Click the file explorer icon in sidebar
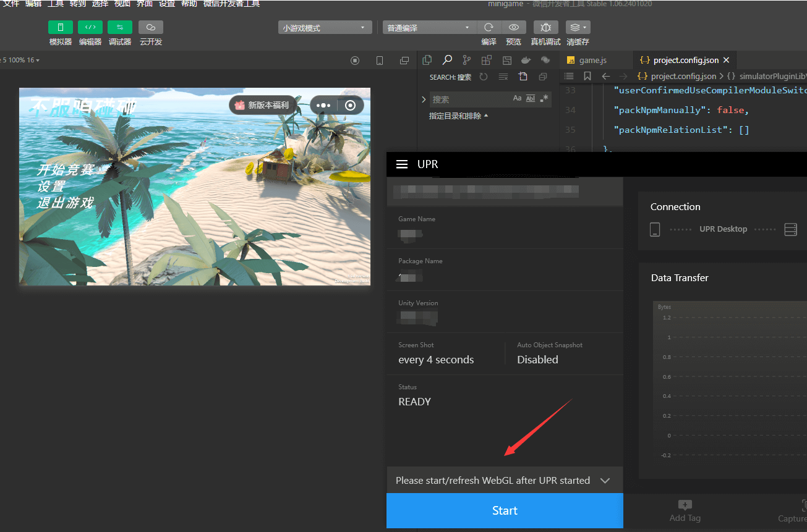Viewport: 807px width, 532px height. [427, 60]
